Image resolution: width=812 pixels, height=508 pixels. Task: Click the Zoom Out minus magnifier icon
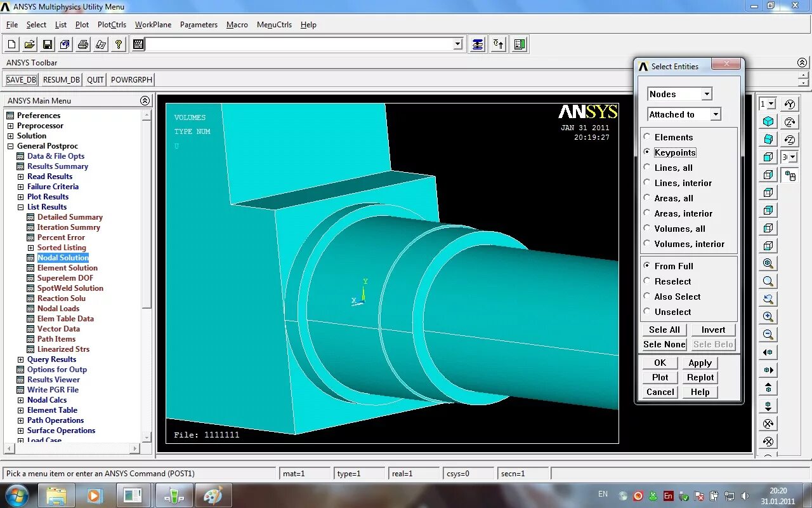tap(768, 335)
